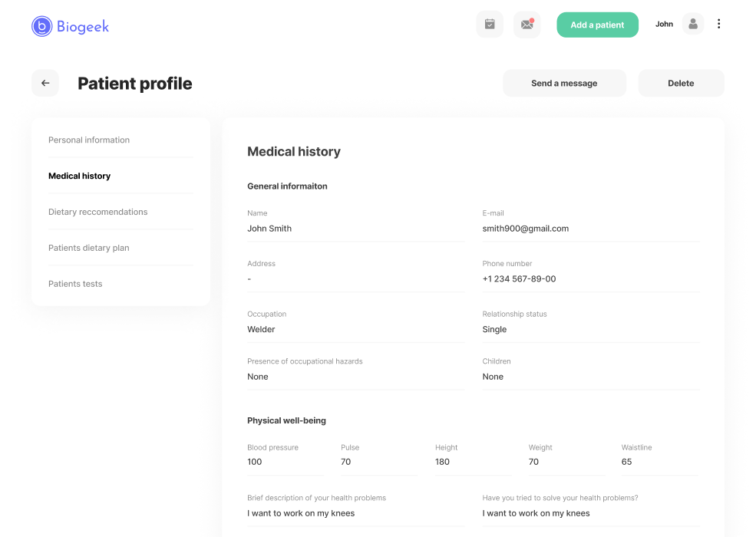The height and width of the screenshot is (537, 756).
Task: Open the calendar icon in header
Action: click(490, 24)
